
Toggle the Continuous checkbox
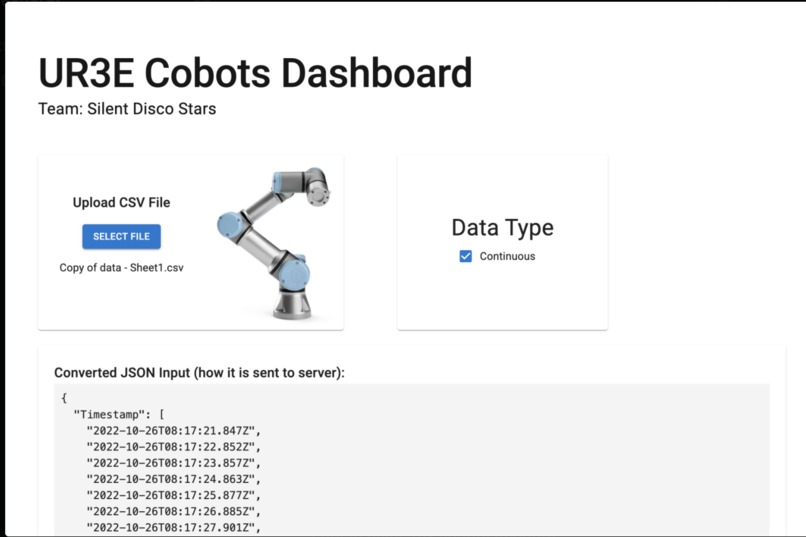pos(466,256)
